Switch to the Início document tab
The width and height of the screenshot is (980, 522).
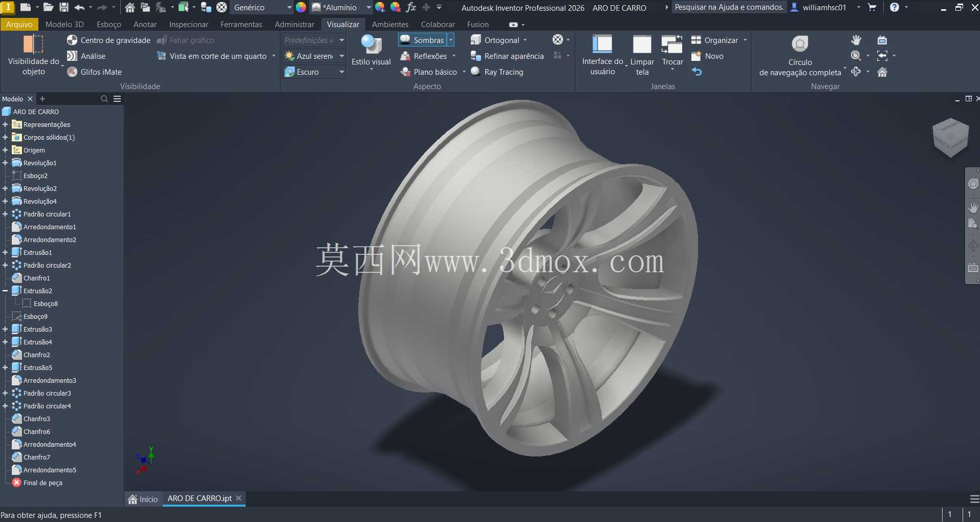pos(143,499)
